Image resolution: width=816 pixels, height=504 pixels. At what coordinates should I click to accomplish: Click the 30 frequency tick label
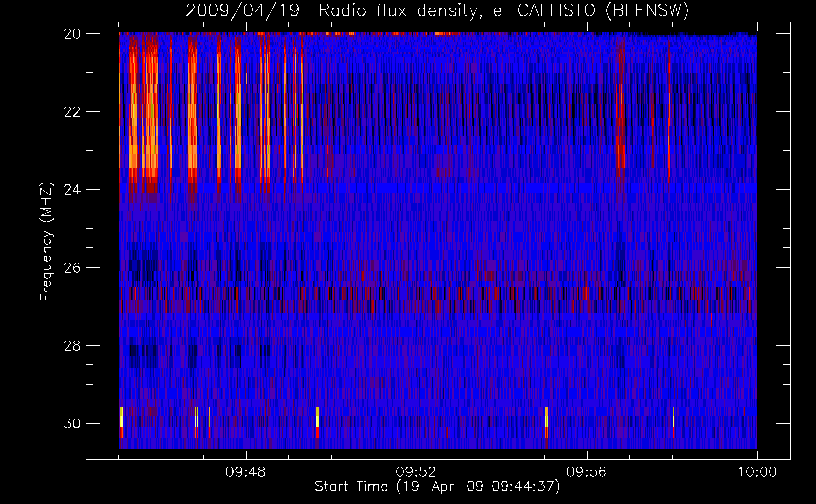point(72,424)
